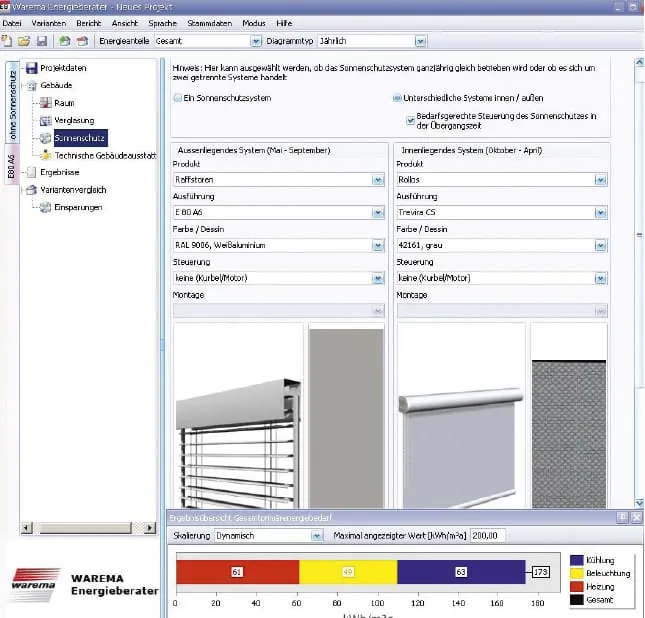Open the Skalierung Dynamisch dropdown

[x=317, y=535]
